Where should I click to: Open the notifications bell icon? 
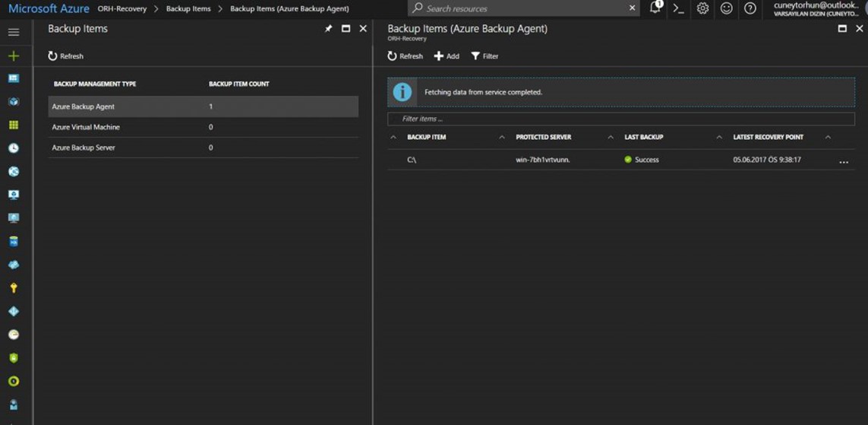pyautogui.click(x=655, y=8)
